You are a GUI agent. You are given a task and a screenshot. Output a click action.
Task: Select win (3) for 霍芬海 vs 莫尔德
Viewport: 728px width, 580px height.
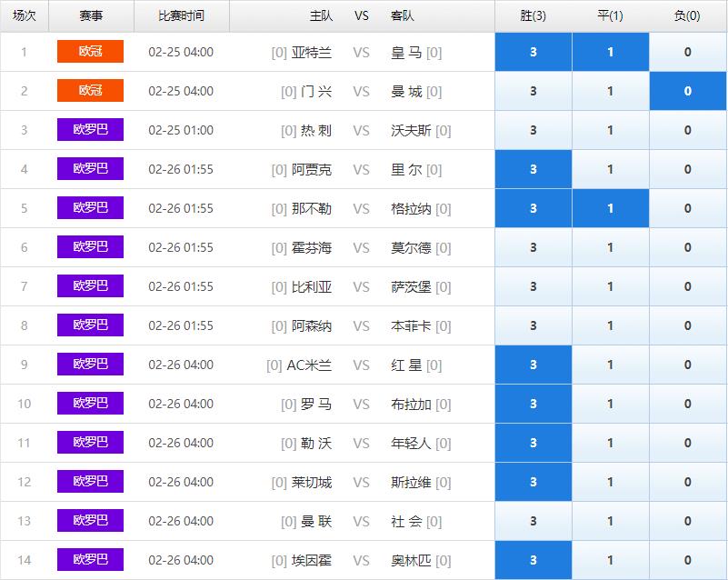[x=534, y=247]
